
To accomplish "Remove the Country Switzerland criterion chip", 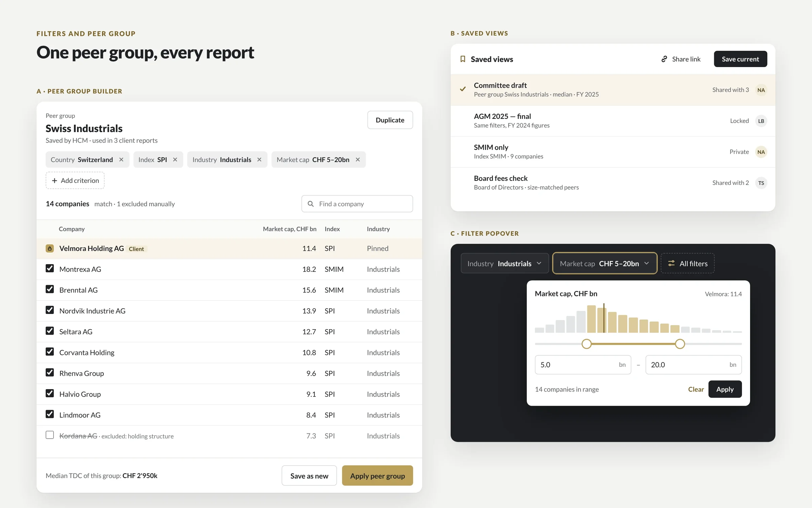I will click(121, 160).
